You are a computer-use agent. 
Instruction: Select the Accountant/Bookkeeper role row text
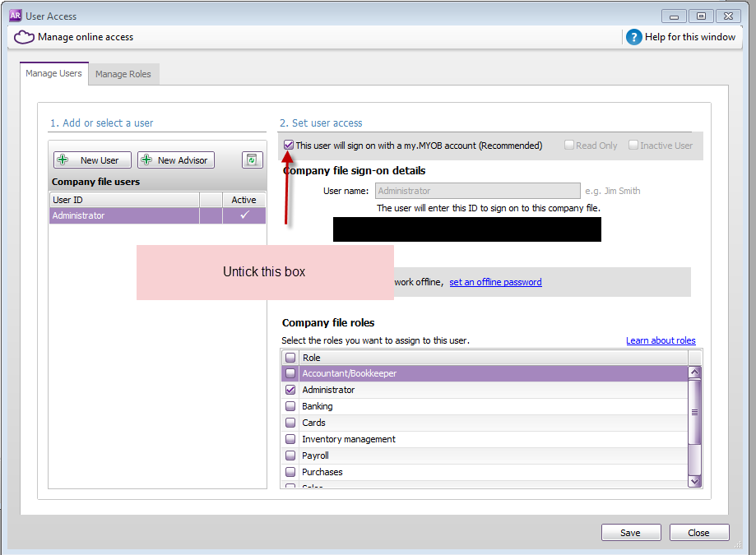(x=350, y=373)
